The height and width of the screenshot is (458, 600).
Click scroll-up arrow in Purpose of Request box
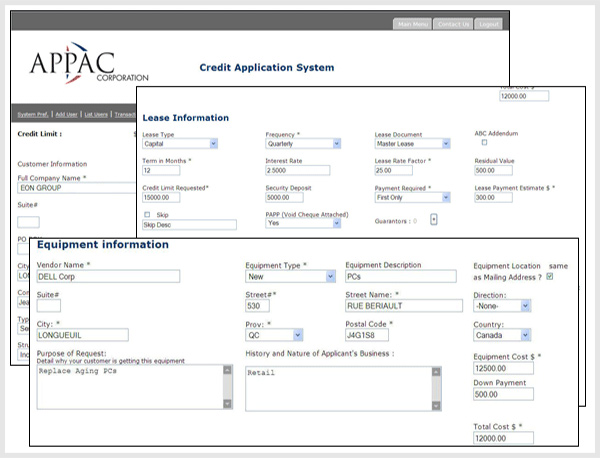tap(227, 370)
